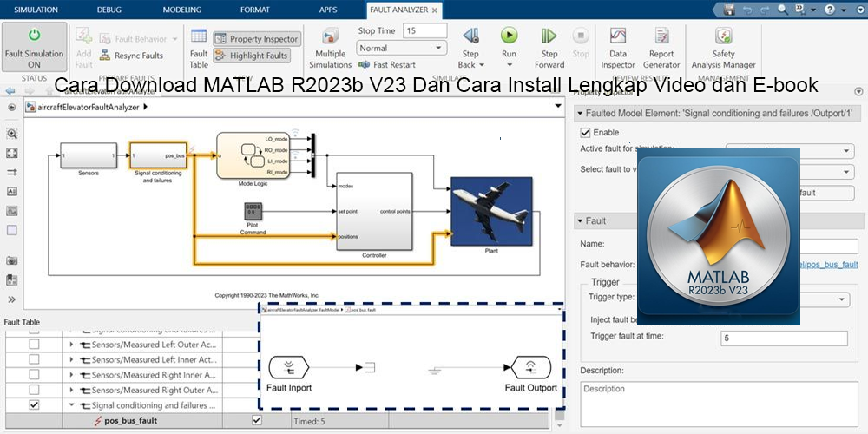868x434 pixels.
Task: Open Multiple Simulations
Action: (331, 48)
